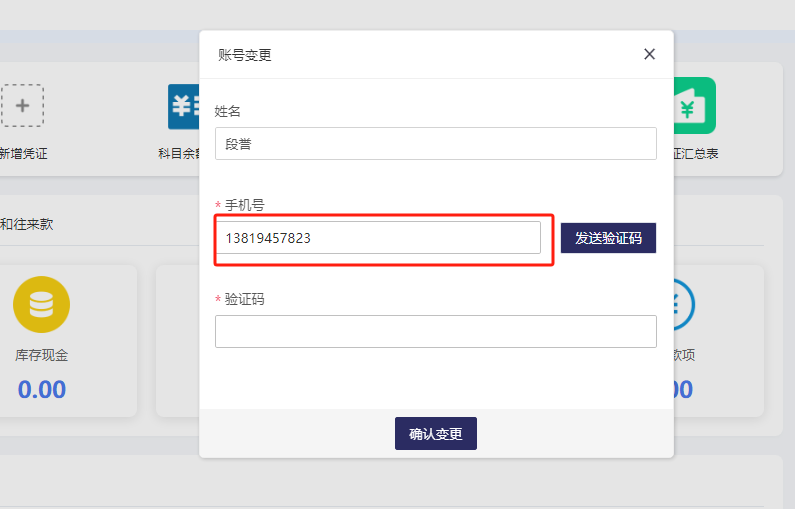
Task: Click the 发送验证码 button
Action: click(x=608, y=238)
